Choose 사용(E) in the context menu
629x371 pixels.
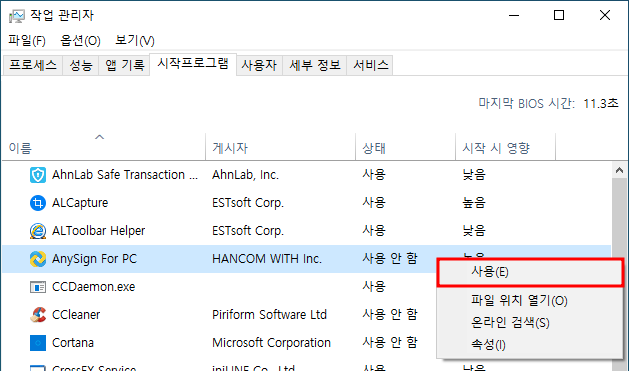tap(530, 272)
